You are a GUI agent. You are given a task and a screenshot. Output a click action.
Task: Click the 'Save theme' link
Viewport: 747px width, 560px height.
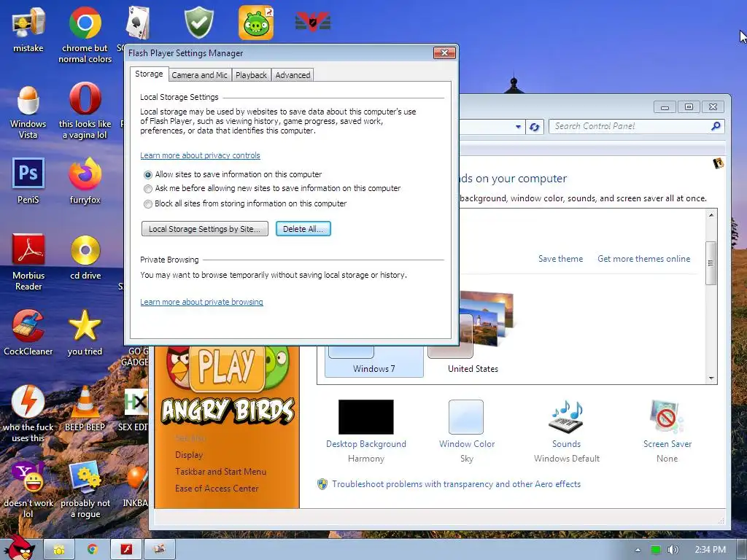tap(561, 259)
